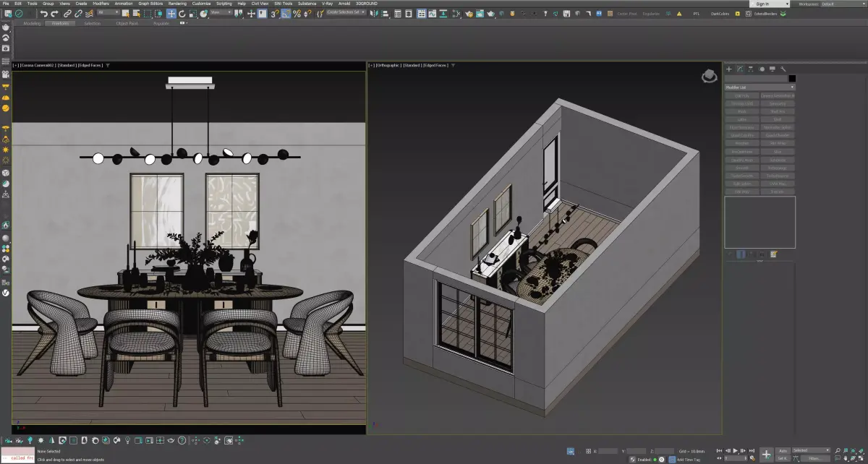This screenshot has height=464, width=868.
Task: Go to animation end frame
Action: [x=752, y=450]
